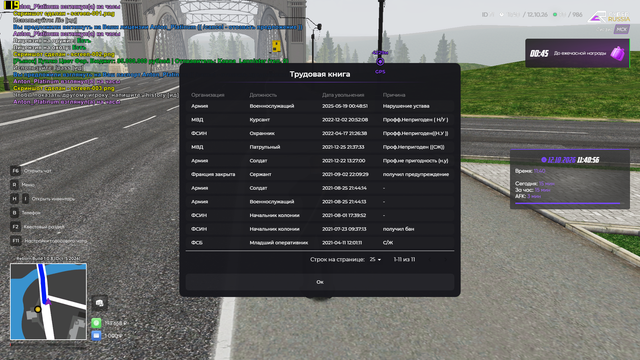Image resolution: width=640 pixels, height=360 pixels.
Task: Click the AFK time entry
Action: (x=528, y=196)
